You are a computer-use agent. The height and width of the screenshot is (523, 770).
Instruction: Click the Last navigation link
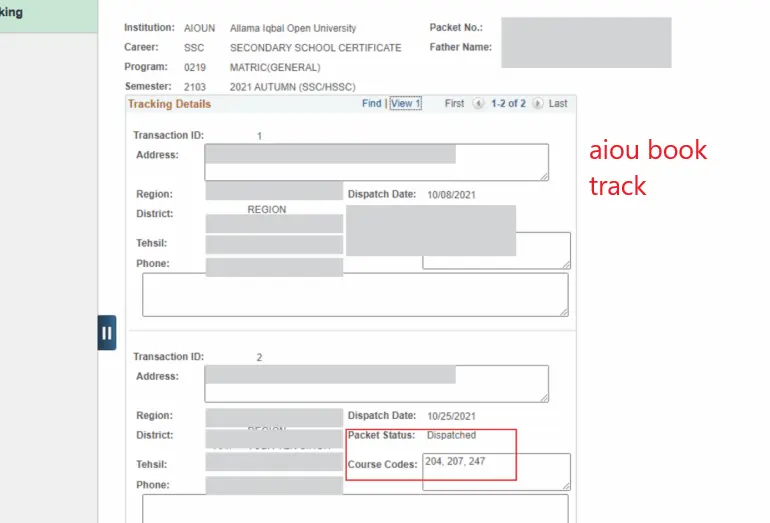coord(558,104)
